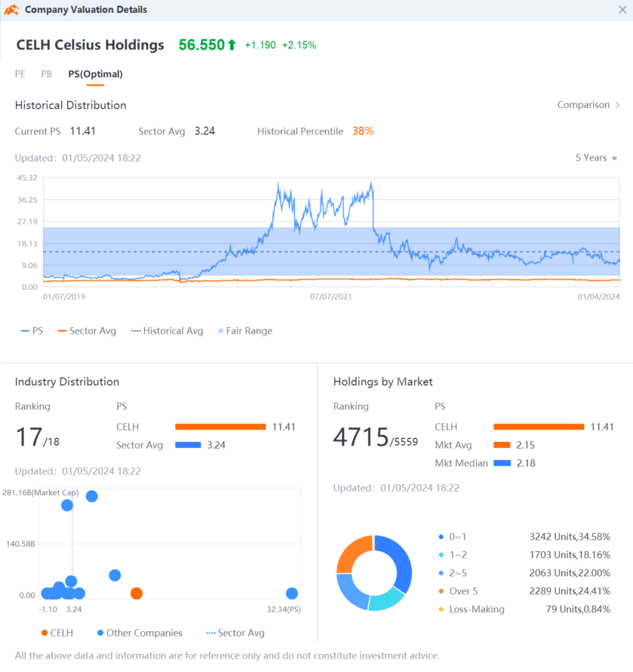Click the Other Companies legend marker
The height and width of the screenshot is (672, 633).
pos(100,633)
